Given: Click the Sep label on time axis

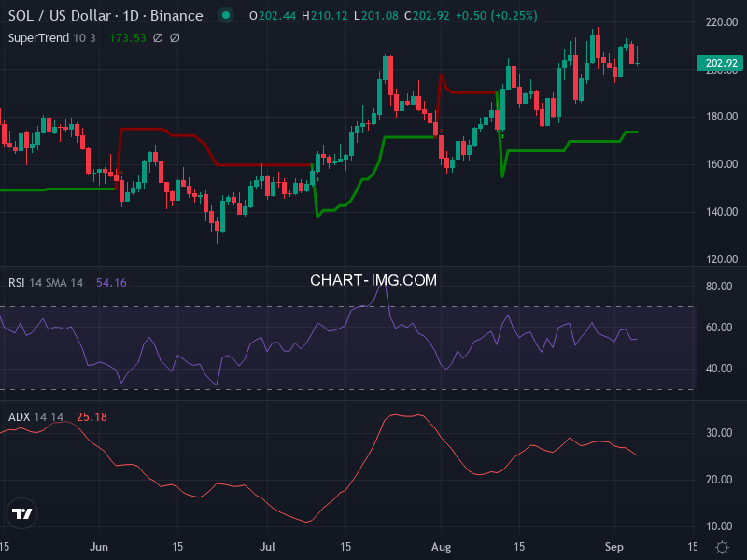Looking at the screenshot, I should point(614,545).
